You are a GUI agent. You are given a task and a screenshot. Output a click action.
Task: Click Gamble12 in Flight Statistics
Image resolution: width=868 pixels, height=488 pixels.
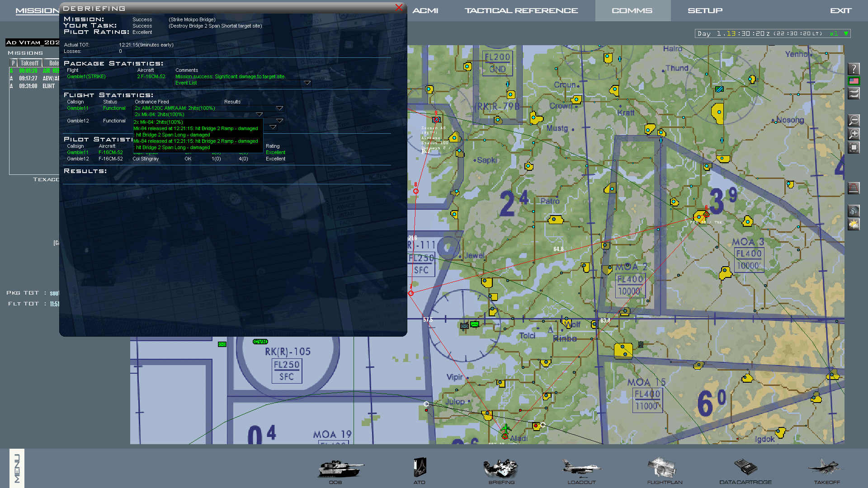point(78,121)
